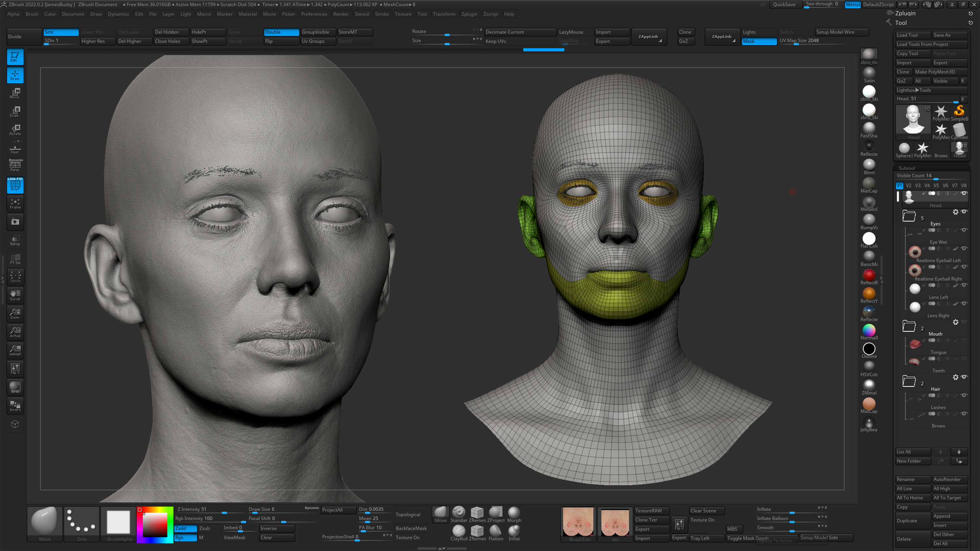
Task: Open the Texture menu
Action: (403, 14)
